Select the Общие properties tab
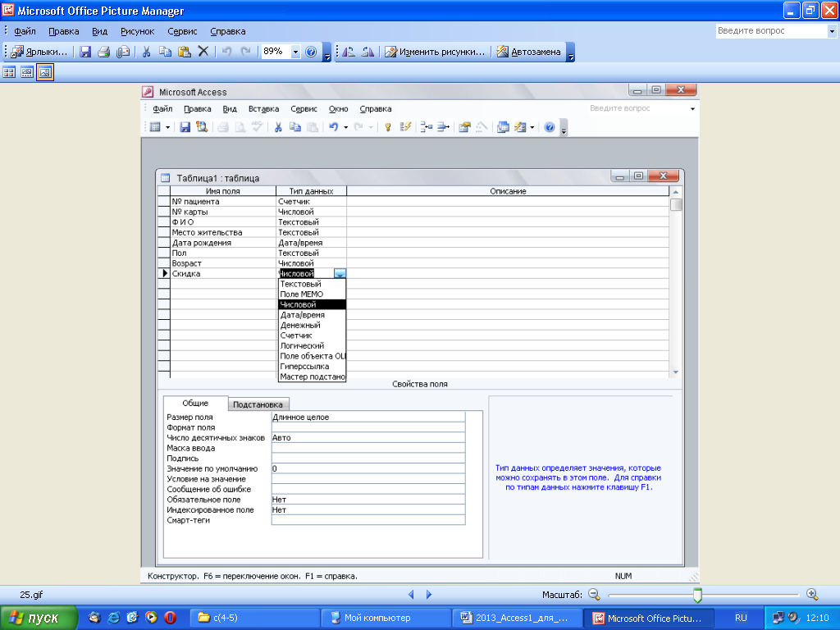 coord(195,404)
